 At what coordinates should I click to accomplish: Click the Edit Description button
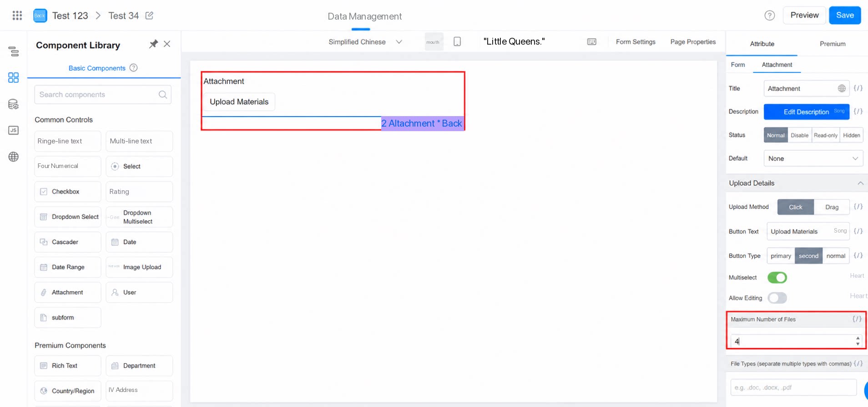tap(806, 112)
